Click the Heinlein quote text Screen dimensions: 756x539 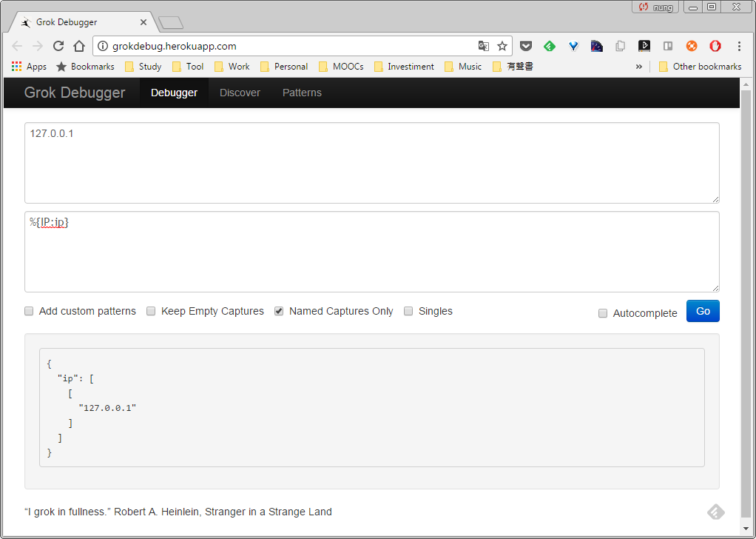point(178,512)
